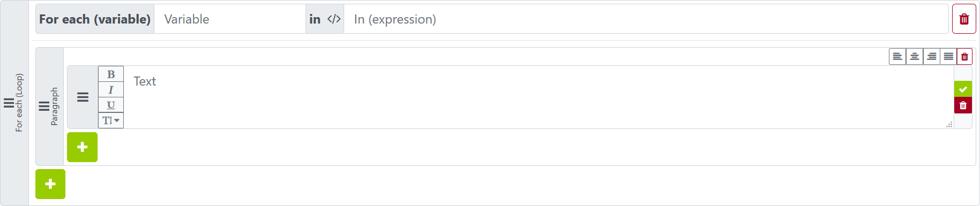Toggle underline formatting
980x206 pixels.
point(111,105)
